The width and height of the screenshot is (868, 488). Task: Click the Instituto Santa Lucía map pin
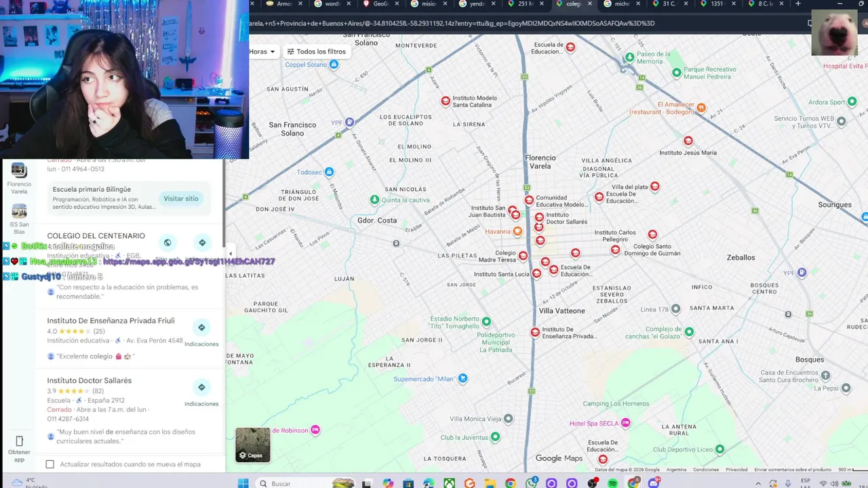pyautogui.click(x=536, y=274)
